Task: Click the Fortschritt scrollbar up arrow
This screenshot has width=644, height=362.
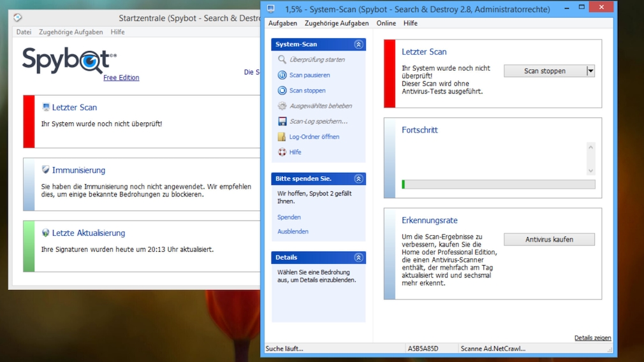Action: [590, 147]
